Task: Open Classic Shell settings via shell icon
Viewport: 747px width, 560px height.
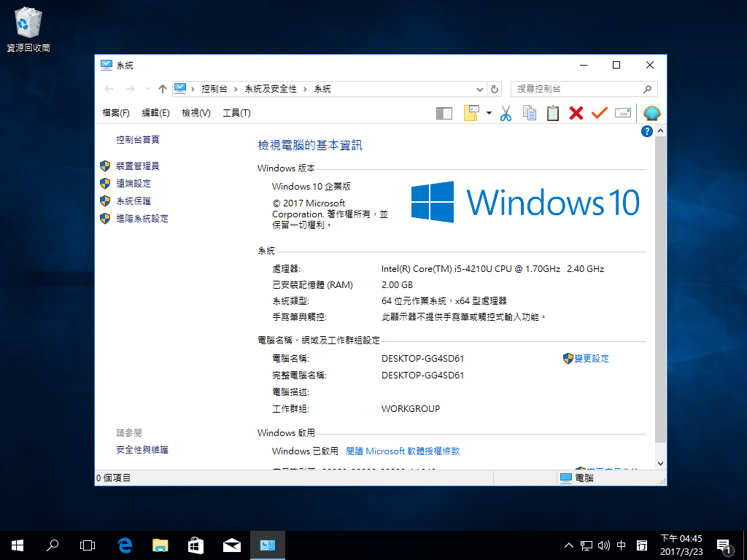Action: click(x=651, y=113)
